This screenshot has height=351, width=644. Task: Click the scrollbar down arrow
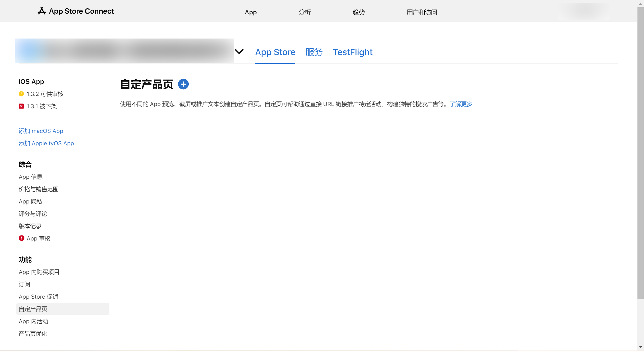tap(640, 347)
